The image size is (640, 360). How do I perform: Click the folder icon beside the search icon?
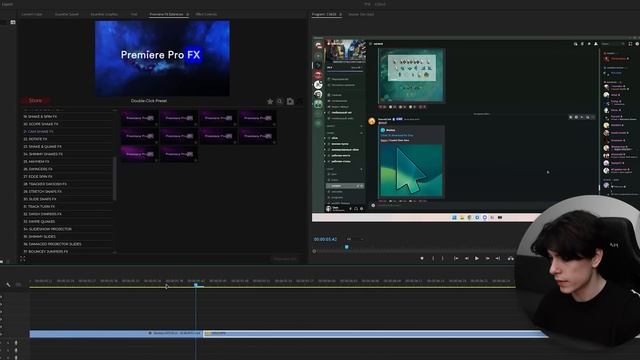290,101
